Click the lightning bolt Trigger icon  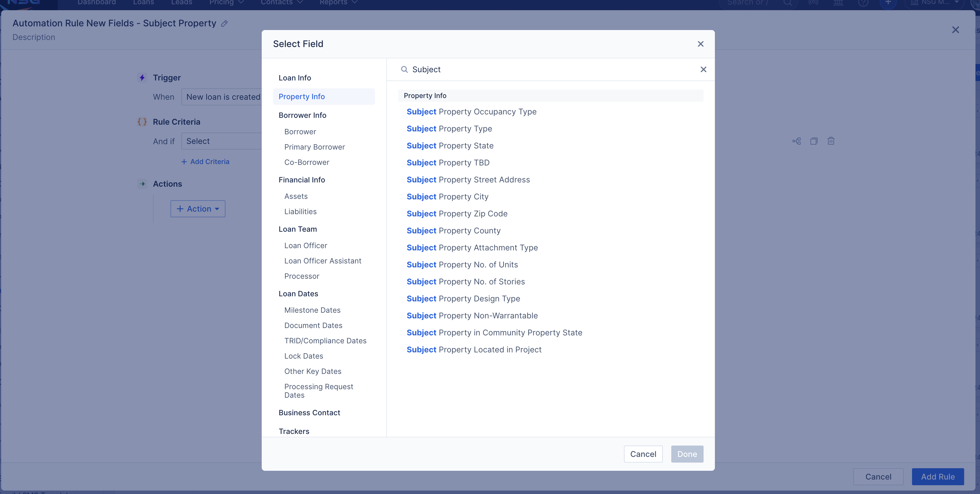click(x=142, y=78)
